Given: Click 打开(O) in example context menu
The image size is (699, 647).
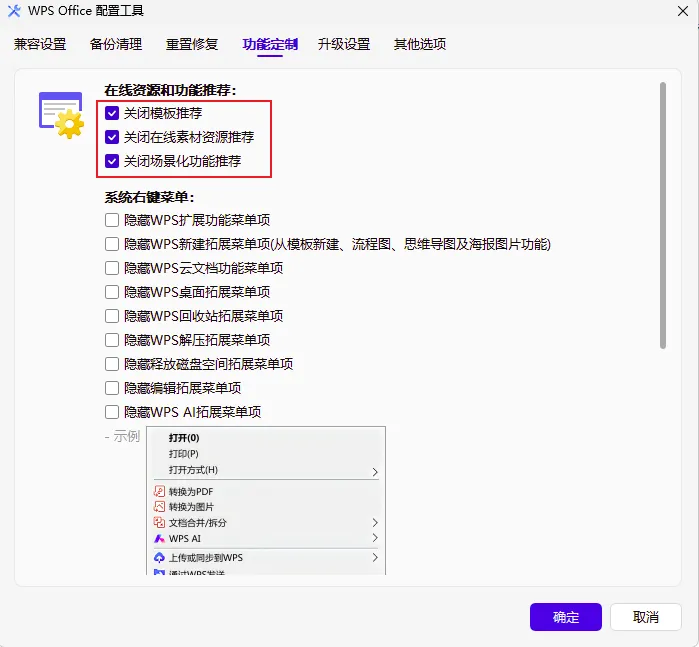Looking at the screenshot, I should (x=184, y=438).
